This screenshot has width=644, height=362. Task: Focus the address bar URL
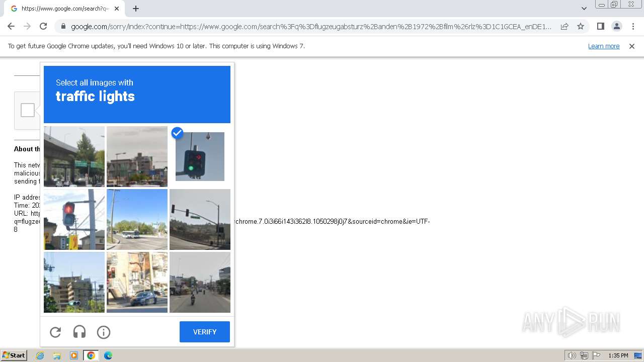[311, 27]
